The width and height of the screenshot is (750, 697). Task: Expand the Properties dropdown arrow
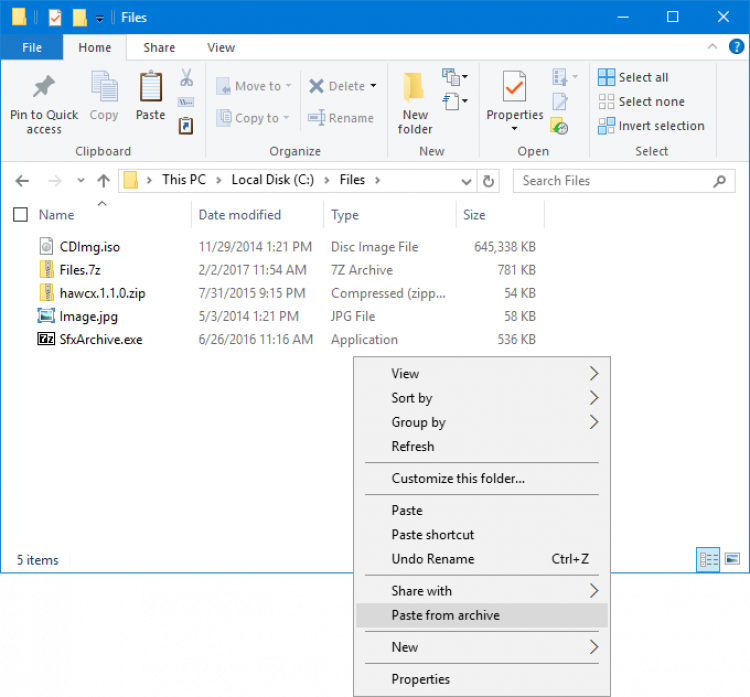coord(514,128)
